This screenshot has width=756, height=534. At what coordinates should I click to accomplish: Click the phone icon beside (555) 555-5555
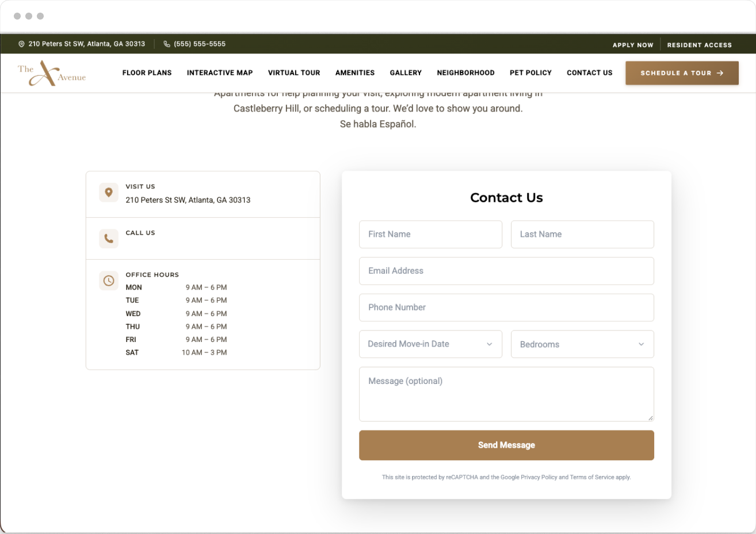tap(167, 44)
